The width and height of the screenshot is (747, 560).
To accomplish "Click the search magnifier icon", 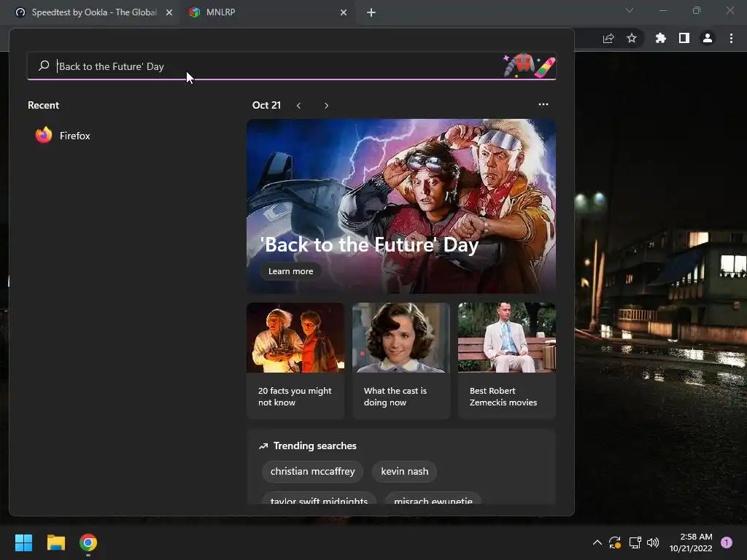I will 44,66.
